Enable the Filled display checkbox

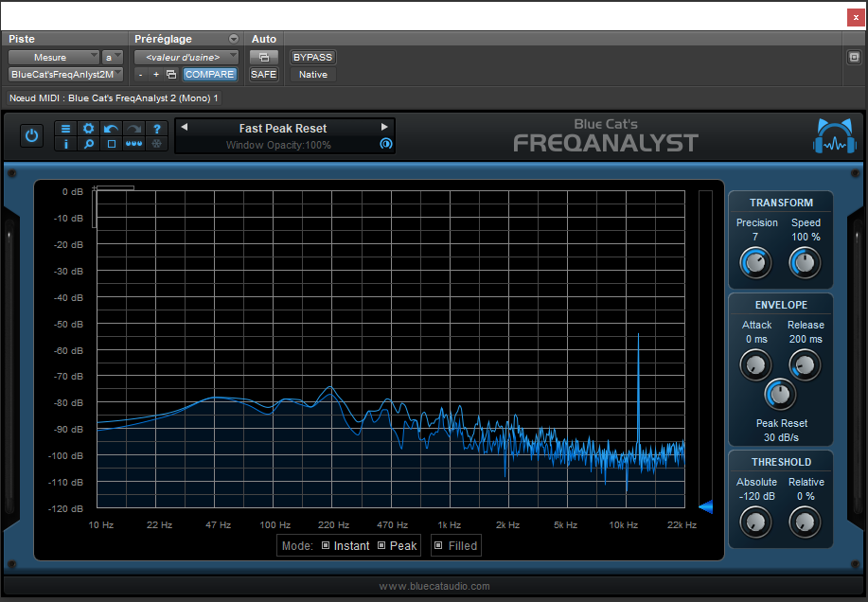(438, 545)
